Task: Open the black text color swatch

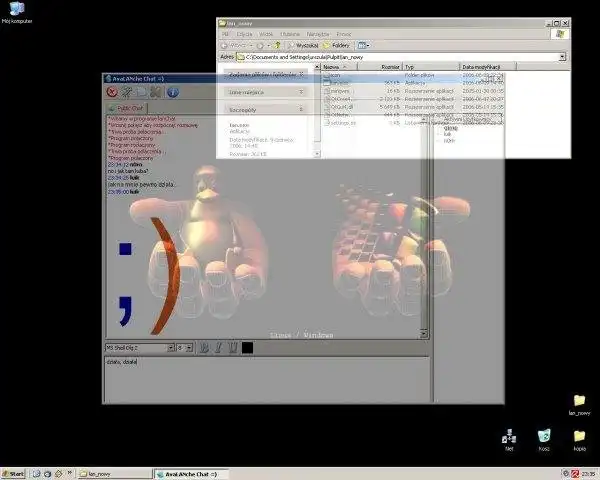Action: [247, 348]
